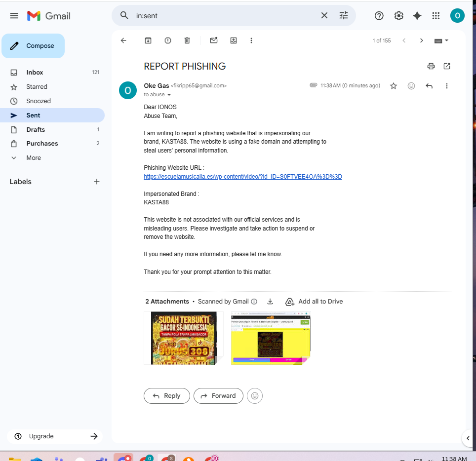The height and width of the screenshot is (461, 476).
Task: Add emoji reaction beside Forward
Action: click(255, 396)
